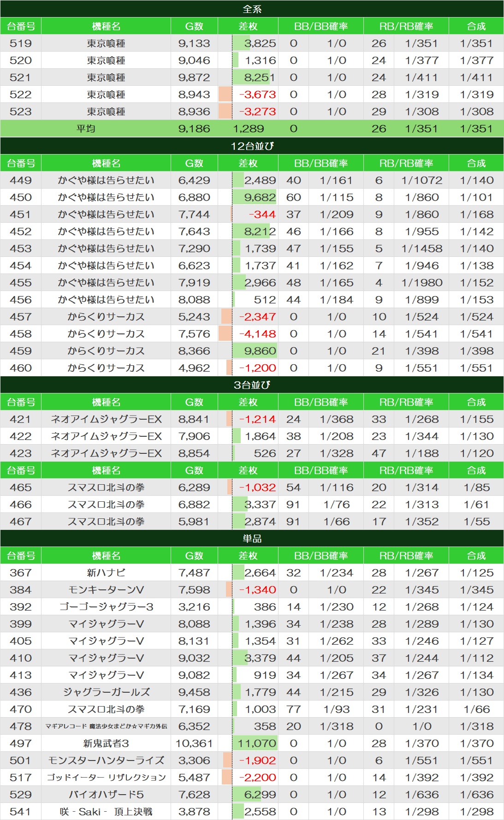Select 咲-Saki- 頂上決戦 machine name

(106, 812)
